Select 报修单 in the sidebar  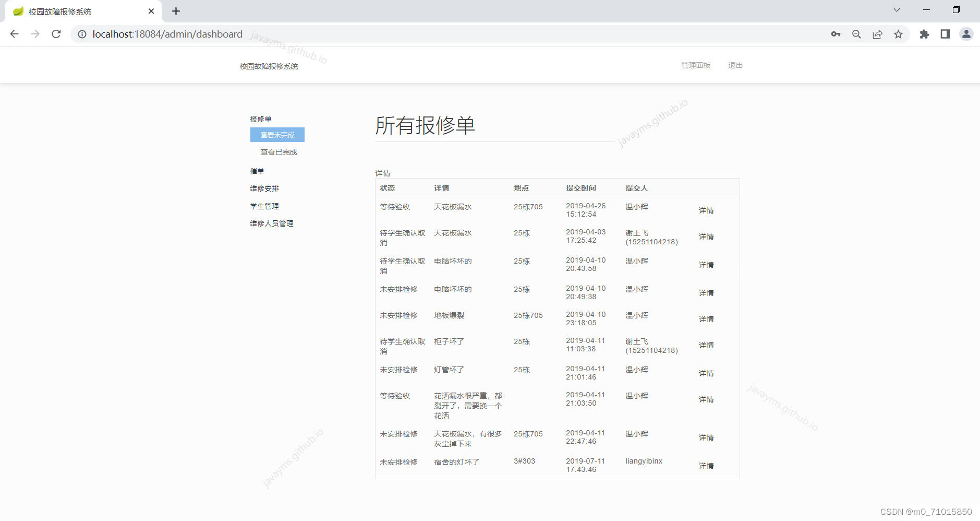(261, 119)
